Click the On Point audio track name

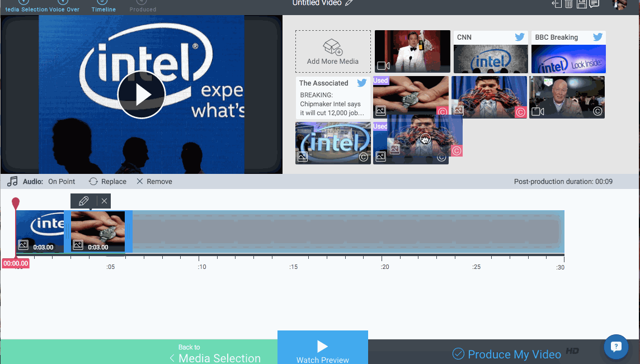62,182
